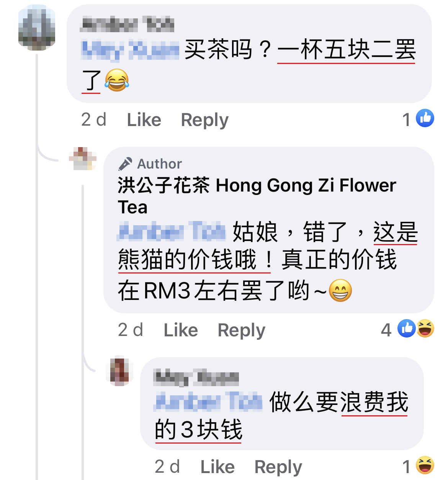Open the first commenter's blurred profile picture
Screen dimensions: 448x480
[37, 28]
